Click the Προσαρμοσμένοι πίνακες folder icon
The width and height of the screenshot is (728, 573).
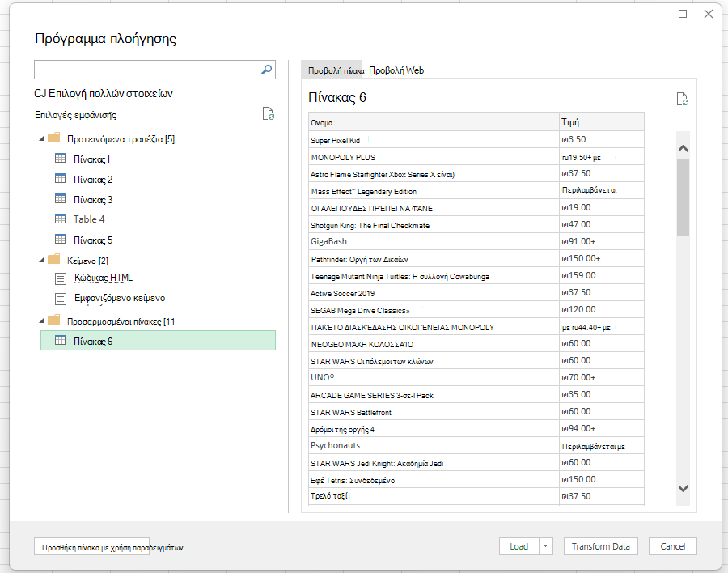pyautogui.click(x=54, y=320)
